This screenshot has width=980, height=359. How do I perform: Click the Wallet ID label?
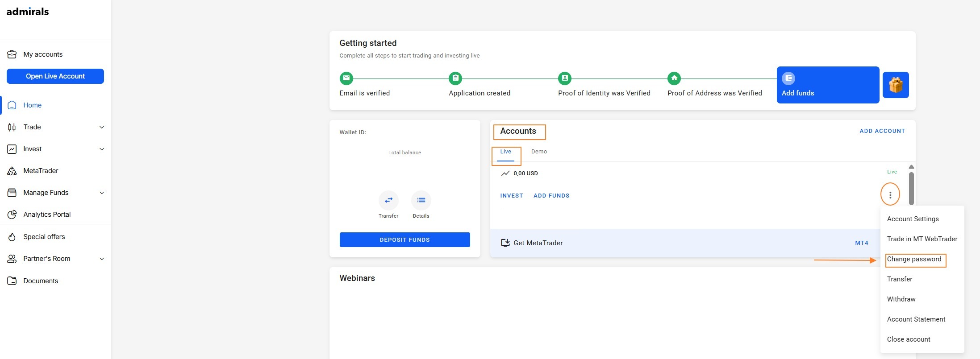[x=353, y=132]
